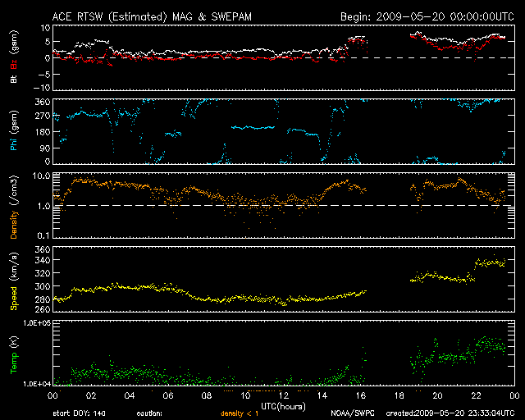
Task: Click the "caution:" footer text
Action: (149, 413)
